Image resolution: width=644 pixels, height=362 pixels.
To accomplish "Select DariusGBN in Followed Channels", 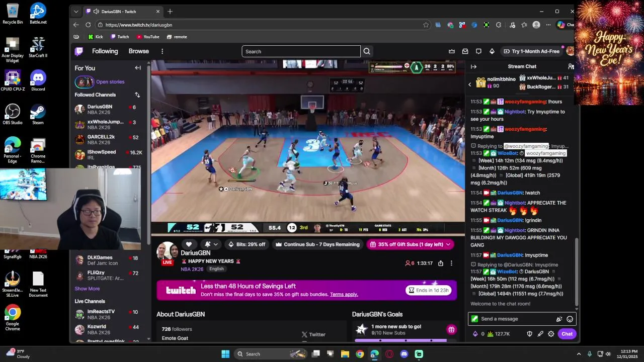I will pos(108,109).
